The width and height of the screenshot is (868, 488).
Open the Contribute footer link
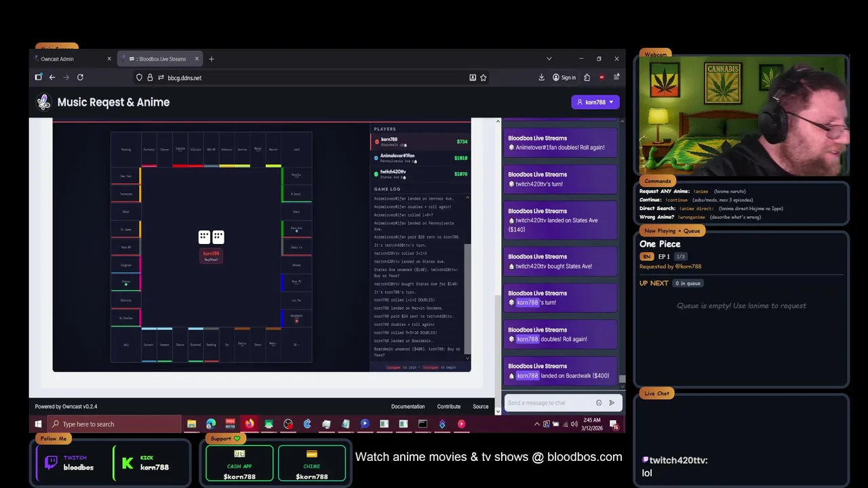pyautogui.click(x=448, y=407)
